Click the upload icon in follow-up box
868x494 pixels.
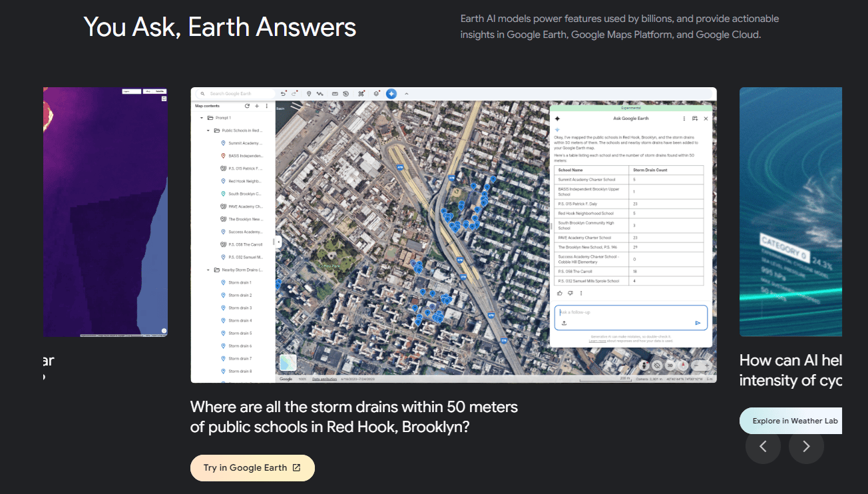pos(564,323)
